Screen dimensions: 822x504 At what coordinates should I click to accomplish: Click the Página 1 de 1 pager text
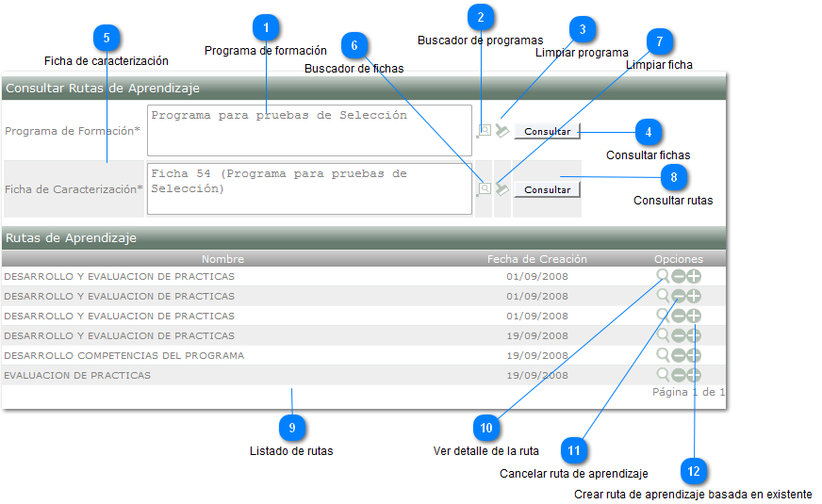(688, 392)
